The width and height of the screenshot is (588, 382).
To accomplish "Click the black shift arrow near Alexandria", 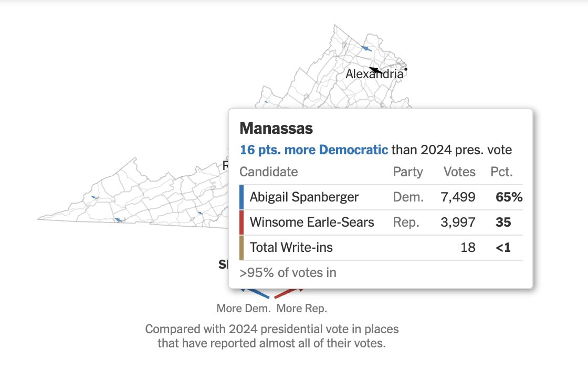I will [375, 69].
